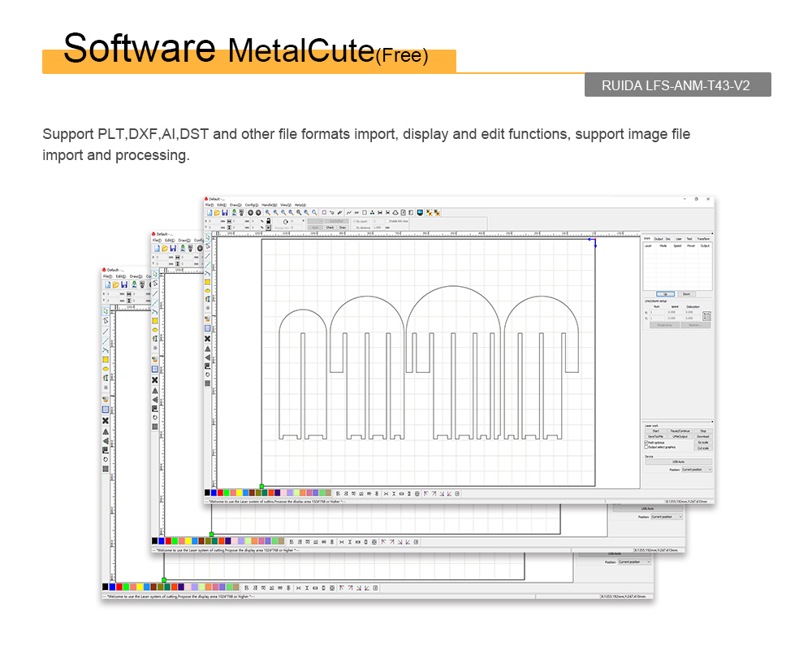Screen dimensions: 812x646
Task: Select yellow Ellipse tool in front window
Action: 208,291
